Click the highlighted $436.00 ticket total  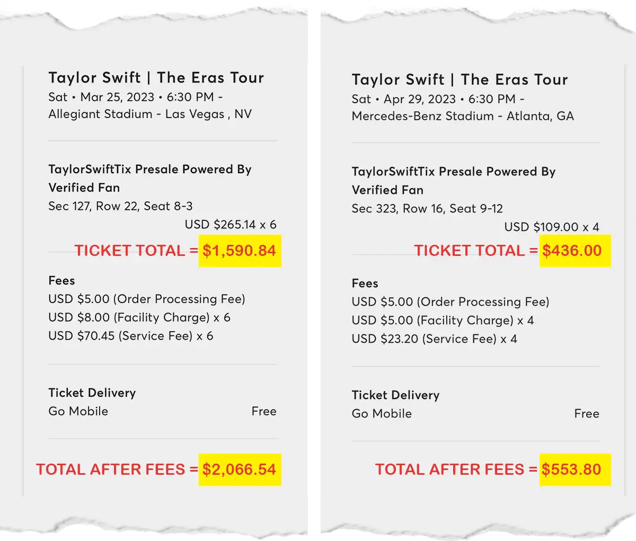click(575, 251)
